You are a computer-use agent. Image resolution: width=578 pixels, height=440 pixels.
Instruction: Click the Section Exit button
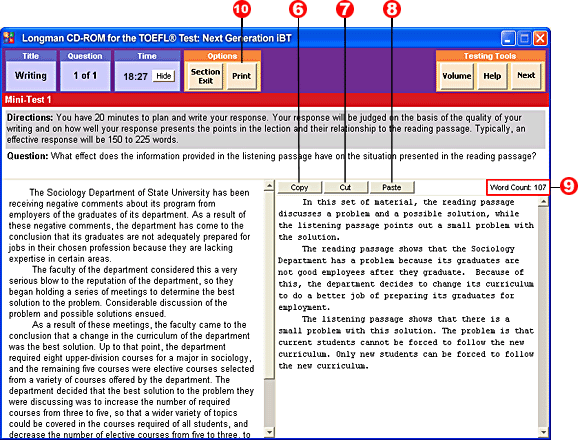click(205, 76)
